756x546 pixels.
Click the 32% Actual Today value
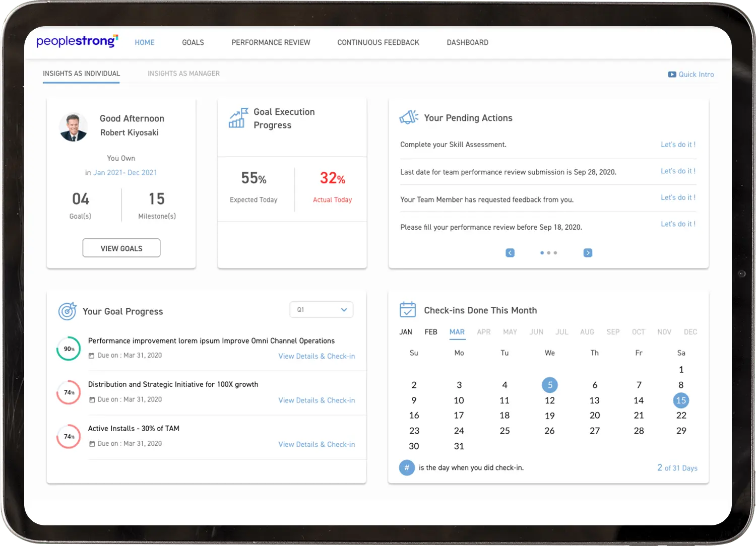[333, 178]
